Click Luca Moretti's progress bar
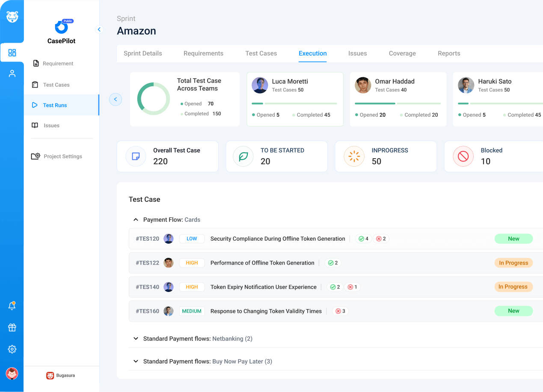This screenshot has width=543, height=392. click(x=294, y=103)
